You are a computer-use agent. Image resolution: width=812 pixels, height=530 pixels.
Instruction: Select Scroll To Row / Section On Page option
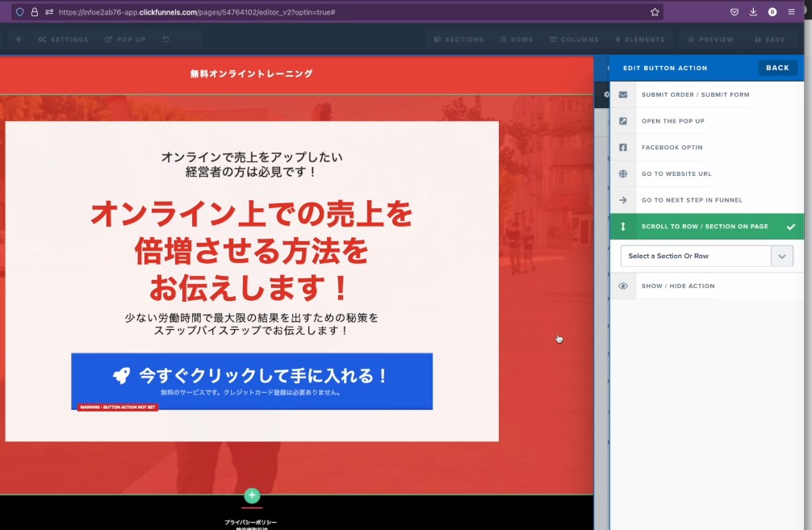tap(707, 226)
